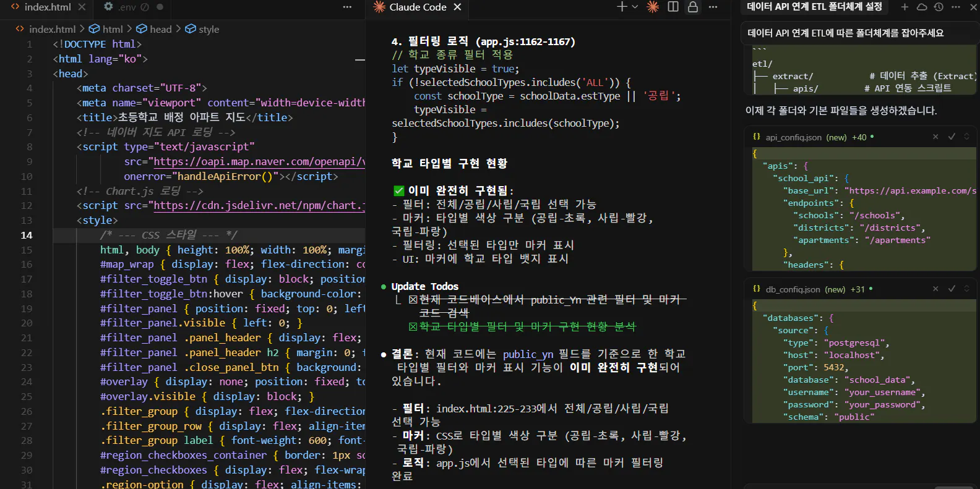The image size is (980, 489).
Task: Click the html lang="ko" line
Action: [100, 59]
